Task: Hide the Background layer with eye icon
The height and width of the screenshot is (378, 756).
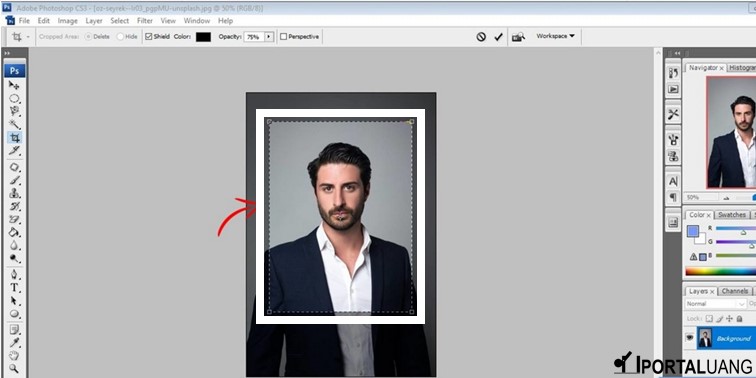Action: (x=689, y=338)
